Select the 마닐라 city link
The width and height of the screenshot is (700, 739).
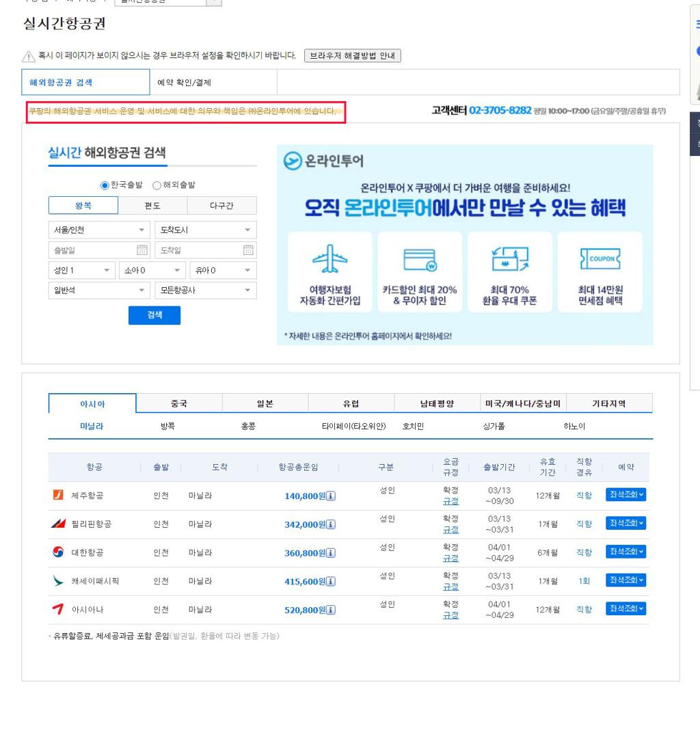(x=92, y=426)
